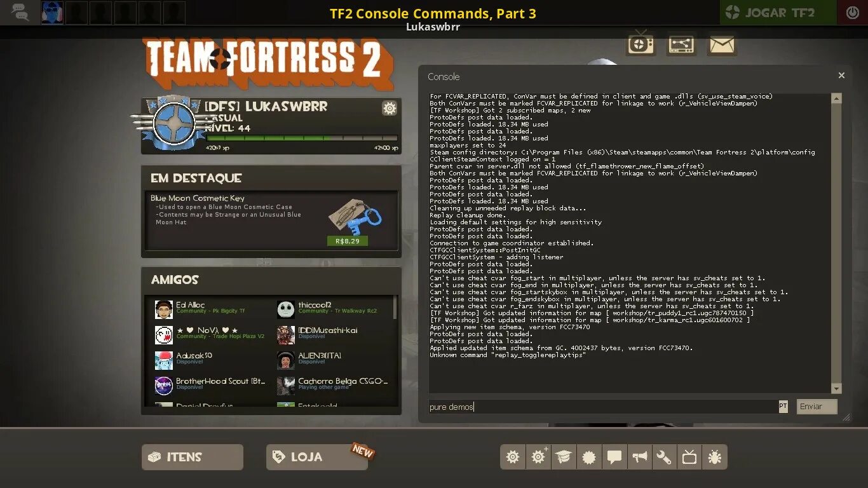The height and width of the screenshot is (488, 868).
Task: Click the console resize grip corner
Action: coord(846,417)
